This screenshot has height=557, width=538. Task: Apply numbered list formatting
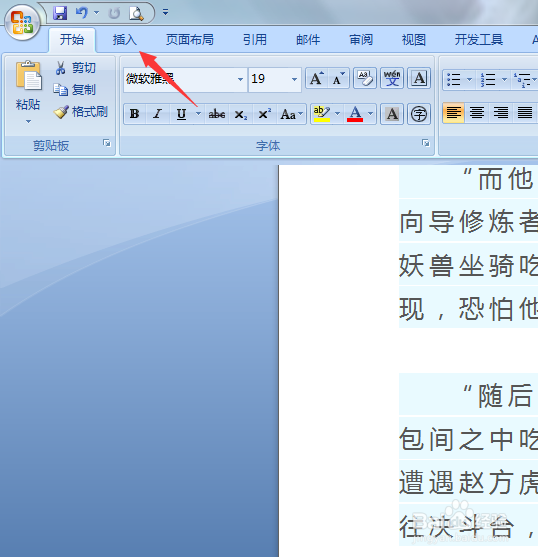pyautogui.click(x=488, y=79)
